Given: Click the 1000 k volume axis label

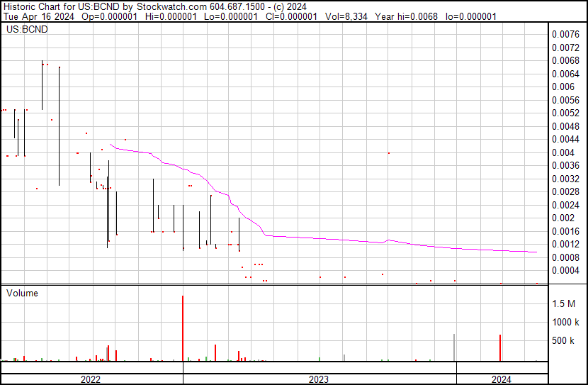Looking at the screenshot, I should tap(565, 322).
